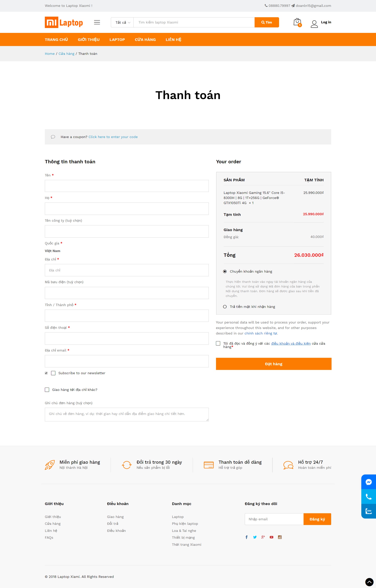Tick the terms and conditions checkbox

click(218, 343)
